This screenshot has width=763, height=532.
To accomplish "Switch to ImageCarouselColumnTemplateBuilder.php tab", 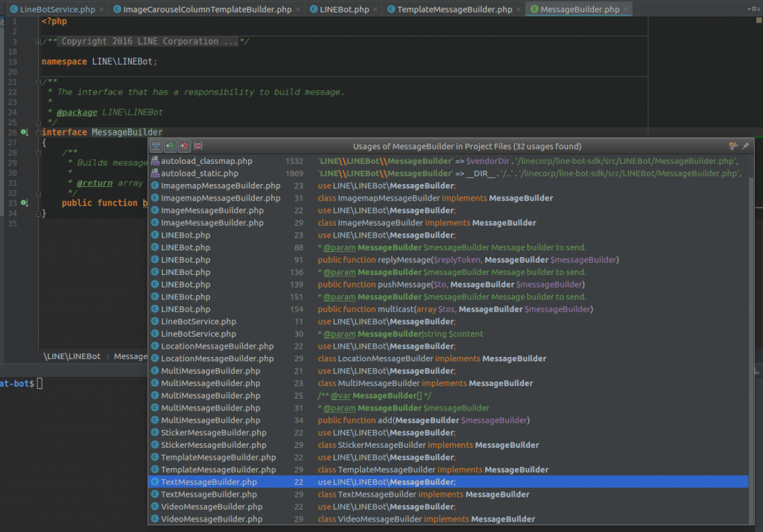I will [208, 10].
